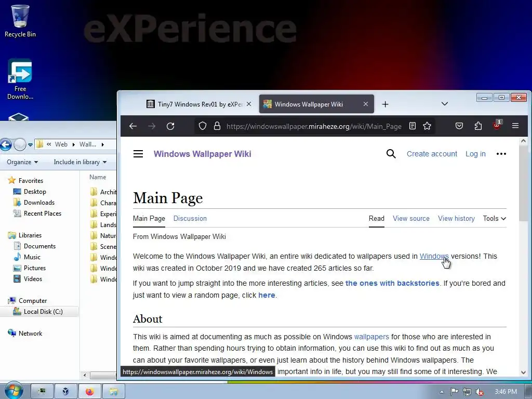This screenshot has height=399, width=532.
Task: Open the File Explorer taskbar button
Action: pyautogui.click(x=113, y=392)
